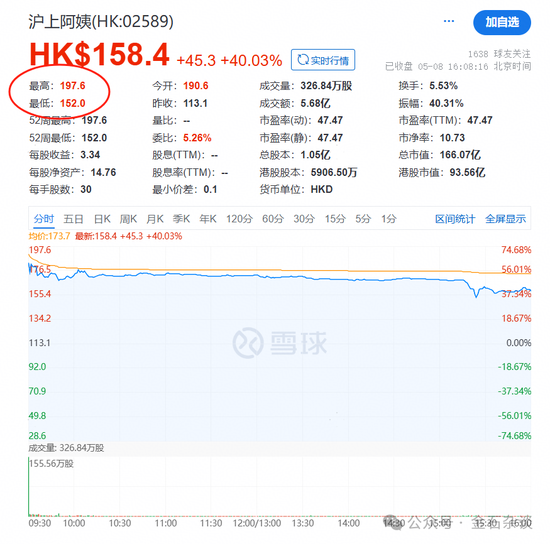Choose the 30分 interval tab
The width and height of the screenshot is (550, 544).
304,219
